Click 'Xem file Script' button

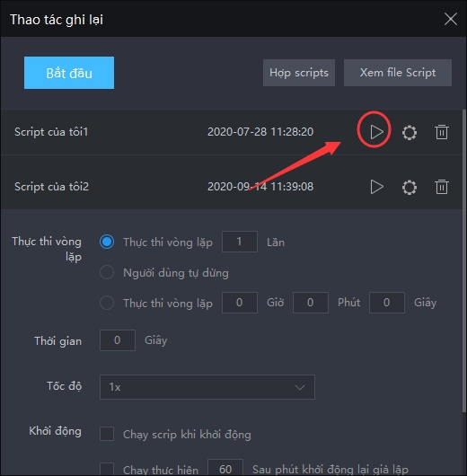click(x=398, y=73)
